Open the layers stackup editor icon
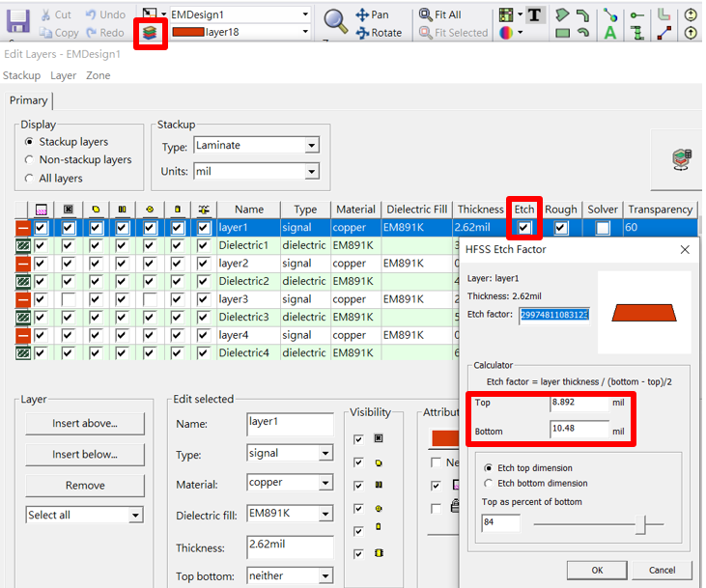The width and height of the screenshot is (706, 588). (150, 33)
